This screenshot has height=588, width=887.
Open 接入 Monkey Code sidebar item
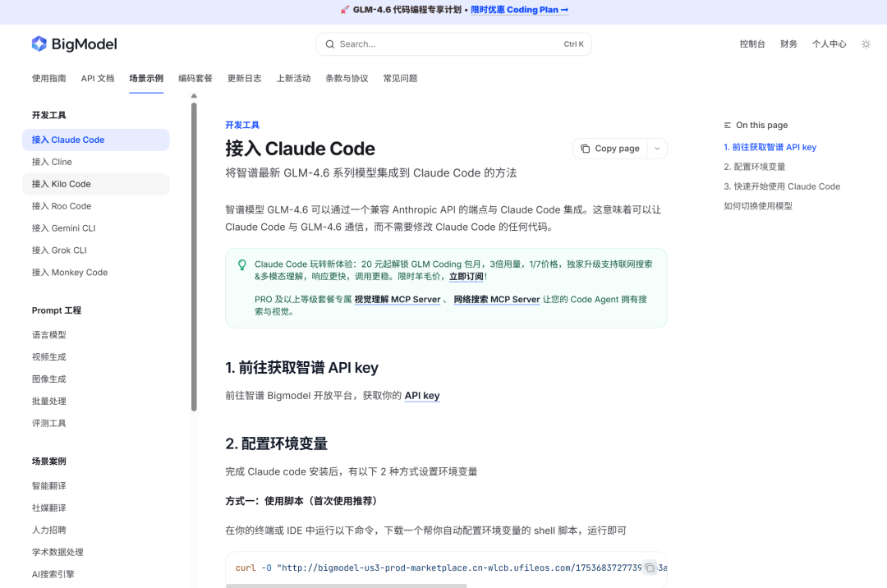[x=95, y=272]
